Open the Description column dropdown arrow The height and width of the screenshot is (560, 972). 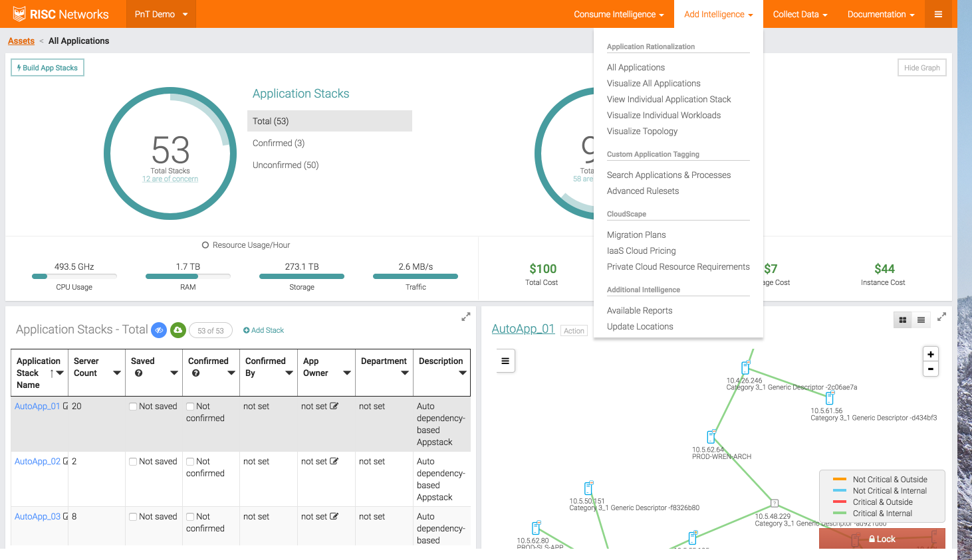pos(463,373)
